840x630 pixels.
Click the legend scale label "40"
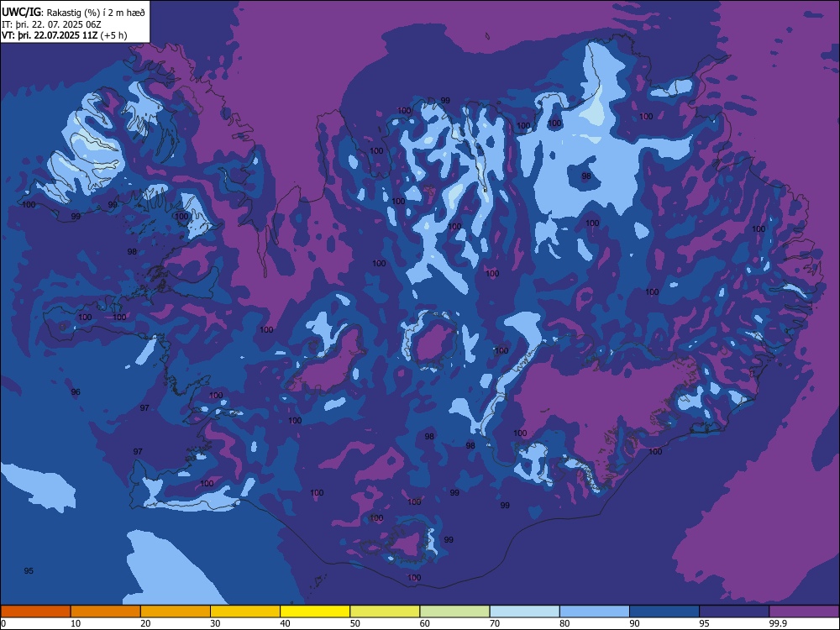285,623
